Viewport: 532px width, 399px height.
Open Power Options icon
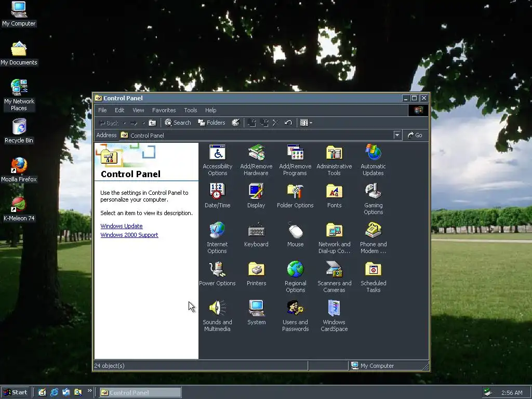point(218,274)
